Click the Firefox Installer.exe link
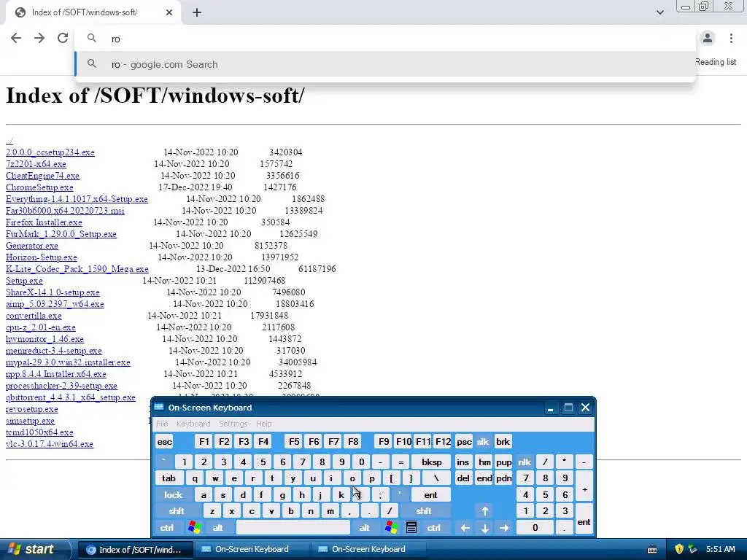This screenshot has height=560, width=747. (x=44, y=222)
